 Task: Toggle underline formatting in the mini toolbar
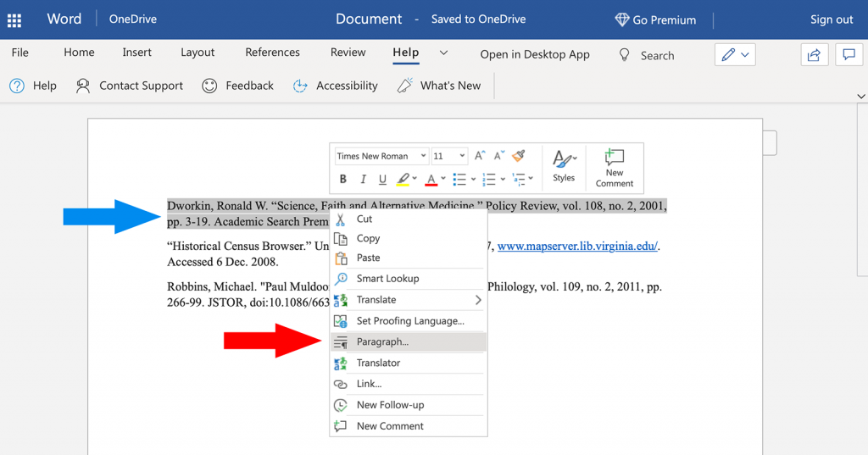coord(382,179)
